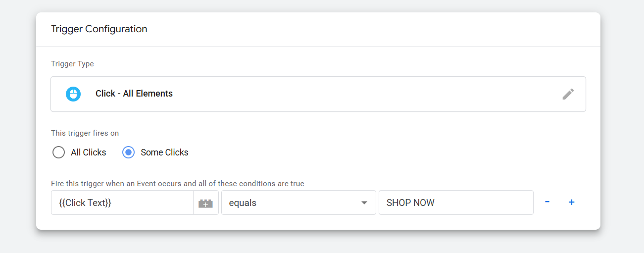Viewport: 644px width, 253px height.
Task: Click the "Some Clicks" option label
Action: click(x=164, y=152)
